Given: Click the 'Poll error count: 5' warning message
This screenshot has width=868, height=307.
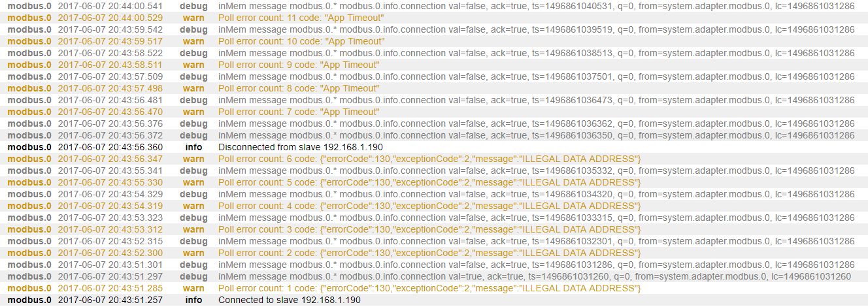Looking at the screenshot, I should (429, 182).
